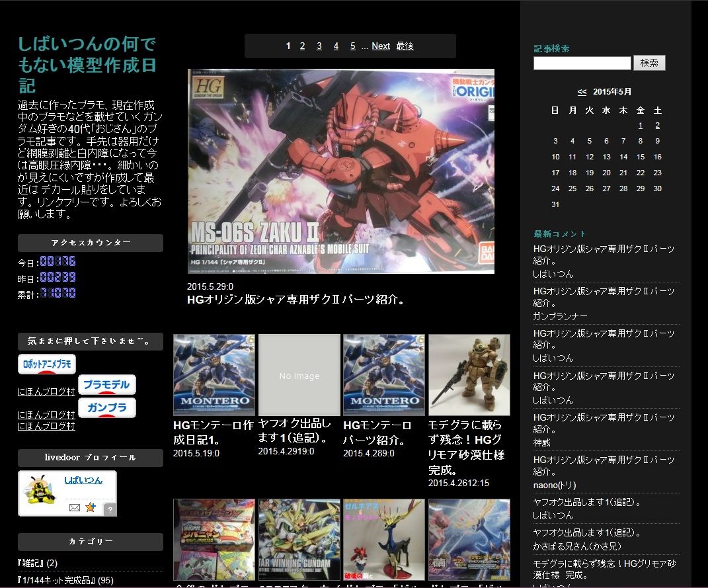Click the livedoor プロフィール header
Screen dimensions: 708x588
coord(91,458)
